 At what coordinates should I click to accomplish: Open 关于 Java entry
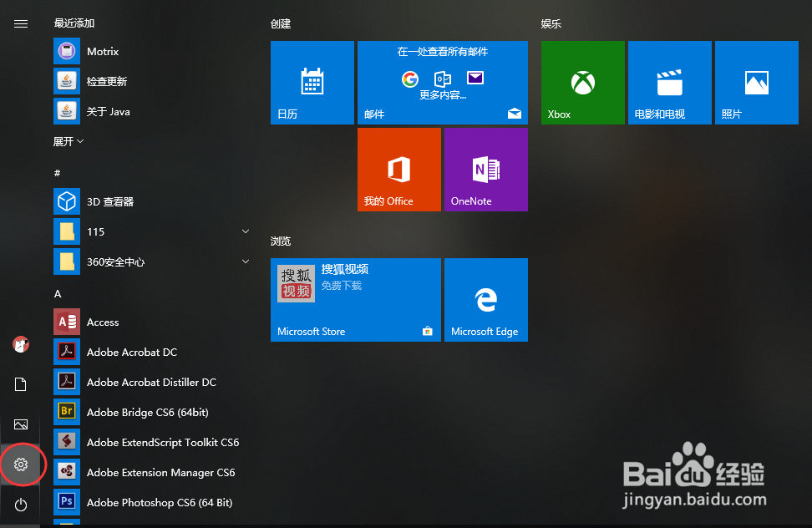coord(152,111)
